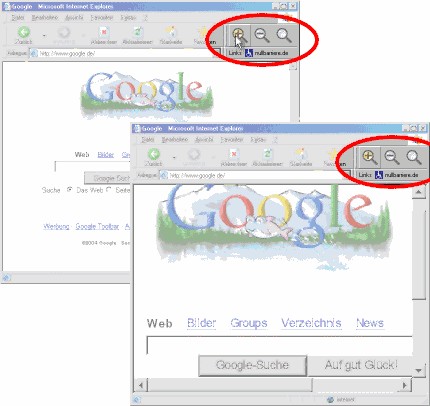Click green Back arrow in front window

pyautogui.click(x=154, y=154)
